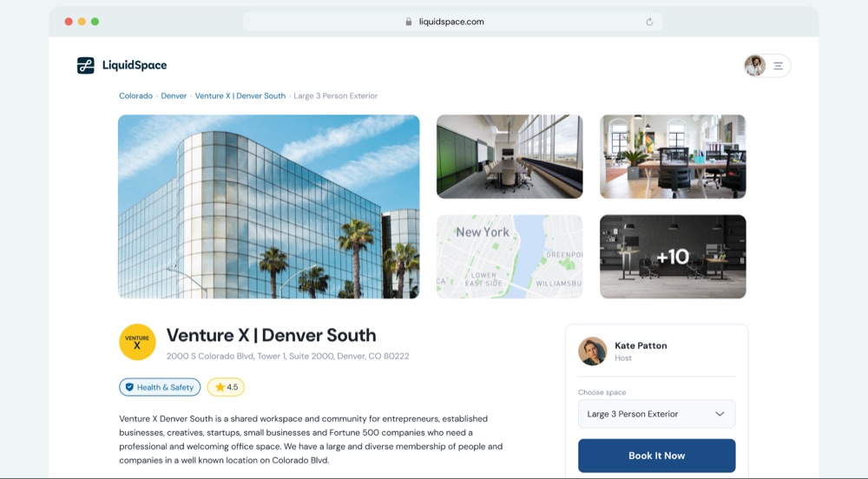
Task: Minimize window with the yellow button
Action: 82,22
